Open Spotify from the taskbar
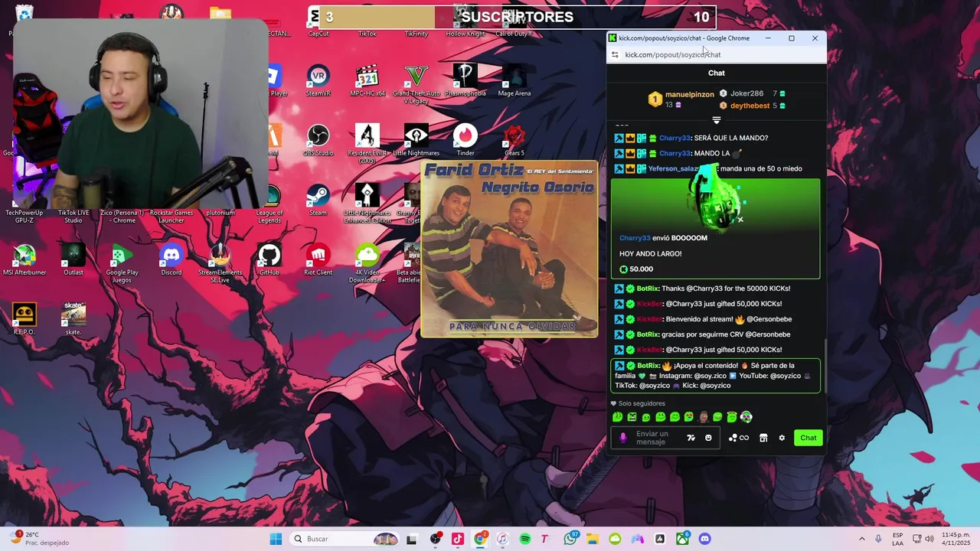This screenshot has height=551, width=980. click(525, 539)
